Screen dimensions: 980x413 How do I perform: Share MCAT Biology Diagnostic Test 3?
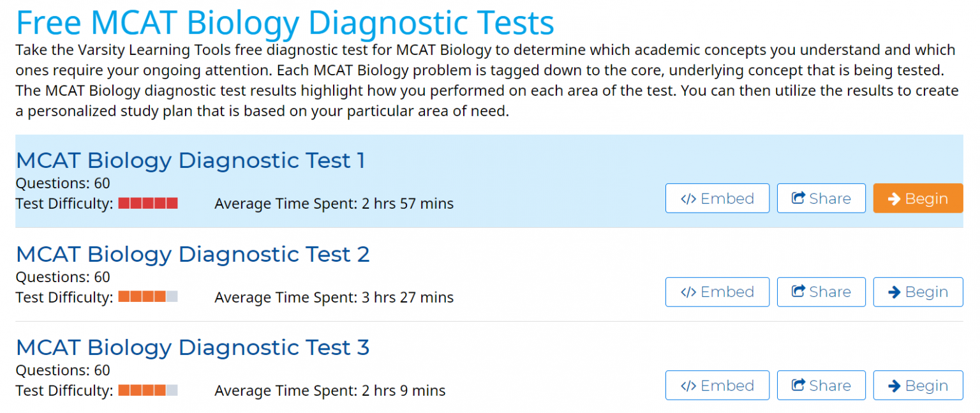[x=821, y=385]
